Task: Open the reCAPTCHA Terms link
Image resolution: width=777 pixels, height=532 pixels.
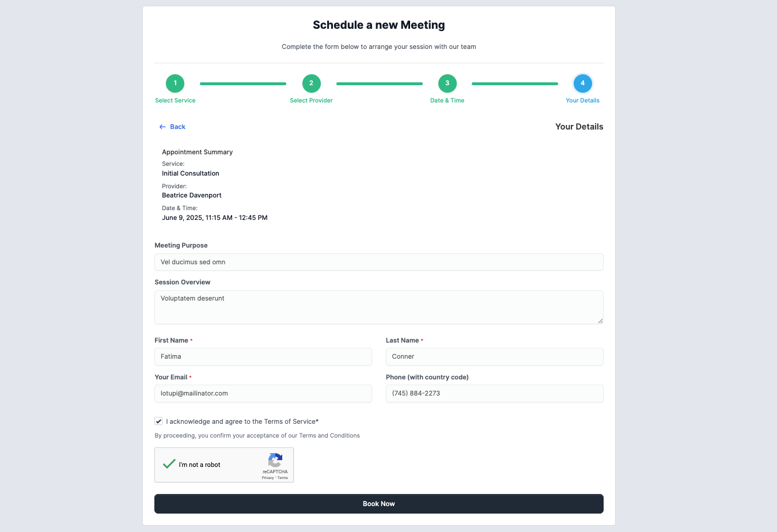Action: pyautogui.click(x=283, y=478)
